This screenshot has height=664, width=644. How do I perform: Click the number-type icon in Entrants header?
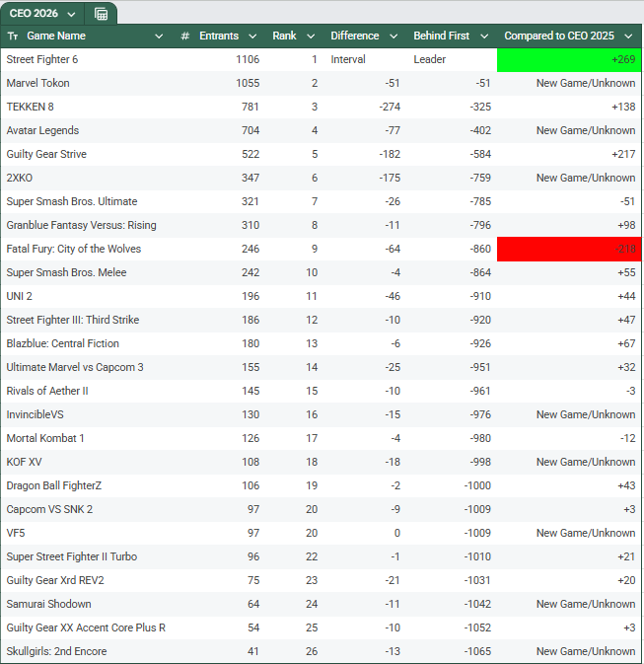(x=184, y=36)
